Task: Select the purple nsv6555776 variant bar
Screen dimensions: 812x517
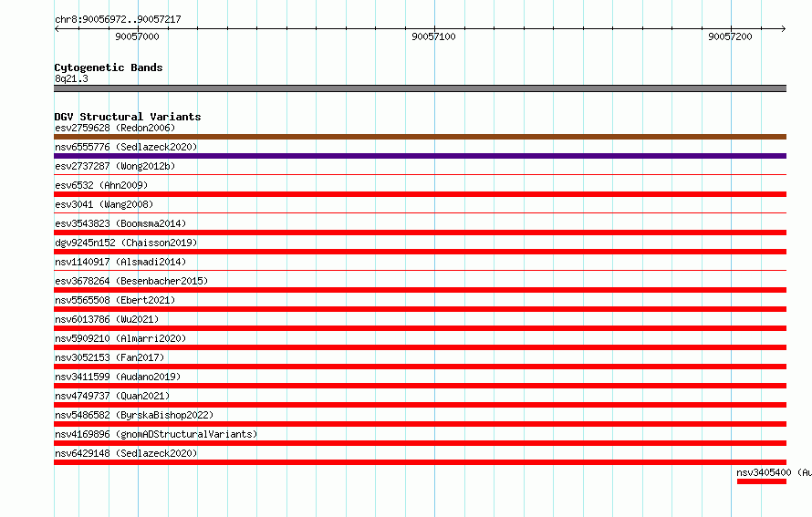Action: [x=420, y=156]
